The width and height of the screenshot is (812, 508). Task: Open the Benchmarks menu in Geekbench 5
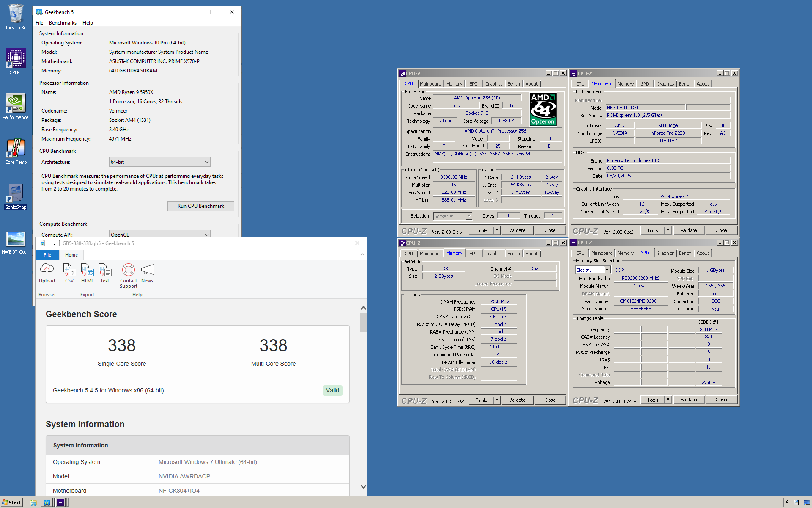click(x=63, y=23)
